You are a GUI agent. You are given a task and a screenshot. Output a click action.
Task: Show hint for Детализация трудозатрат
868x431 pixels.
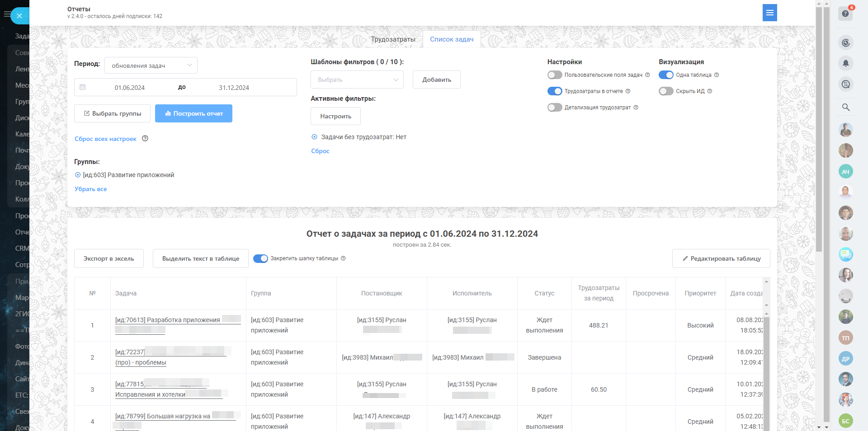636,108
